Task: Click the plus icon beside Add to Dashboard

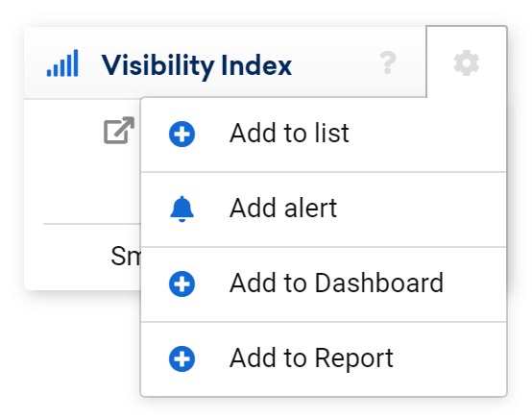Action: coord(181,283)
